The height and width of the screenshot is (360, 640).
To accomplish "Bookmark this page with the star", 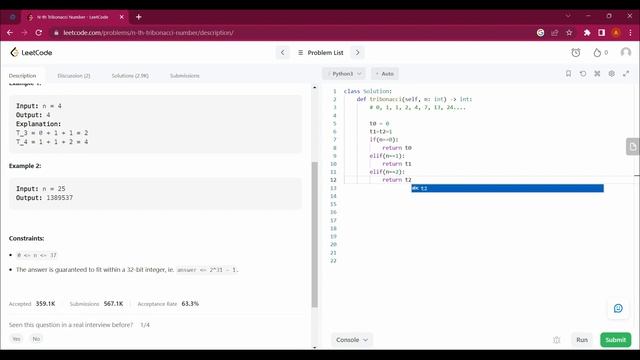I will coord(569,33).
